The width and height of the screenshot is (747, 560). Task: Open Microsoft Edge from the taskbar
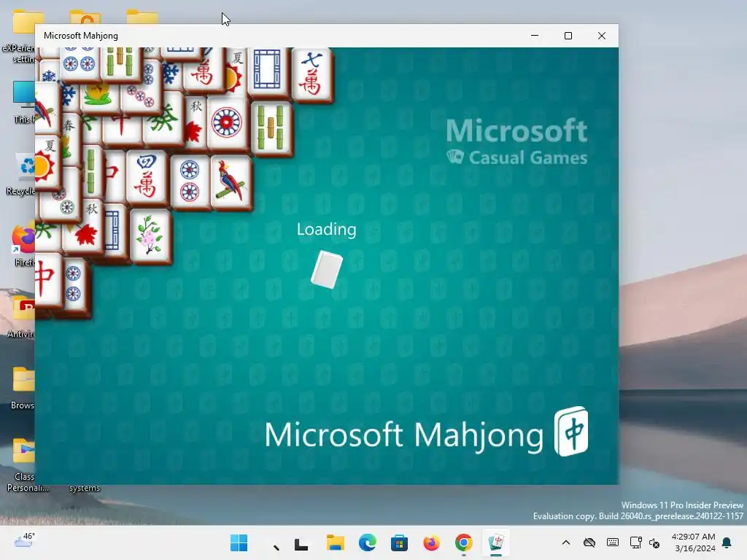(368, 542)
